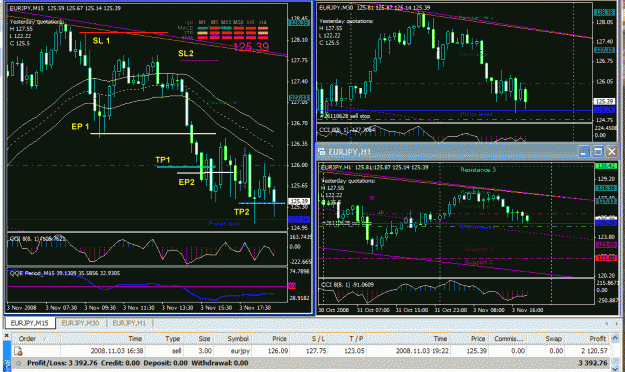Click the large red 125.39 price label
This screenshot has width=625, height=372.
point(251,47)
